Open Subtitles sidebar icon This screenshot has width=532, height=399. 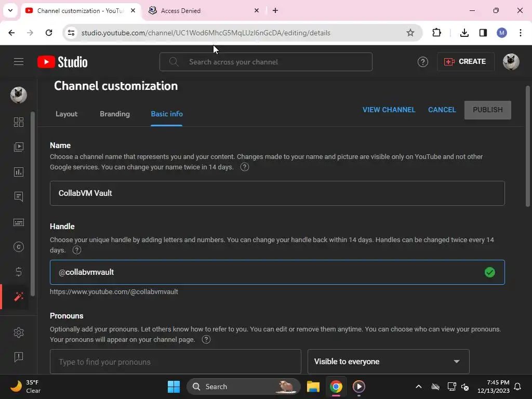(19, 222)
